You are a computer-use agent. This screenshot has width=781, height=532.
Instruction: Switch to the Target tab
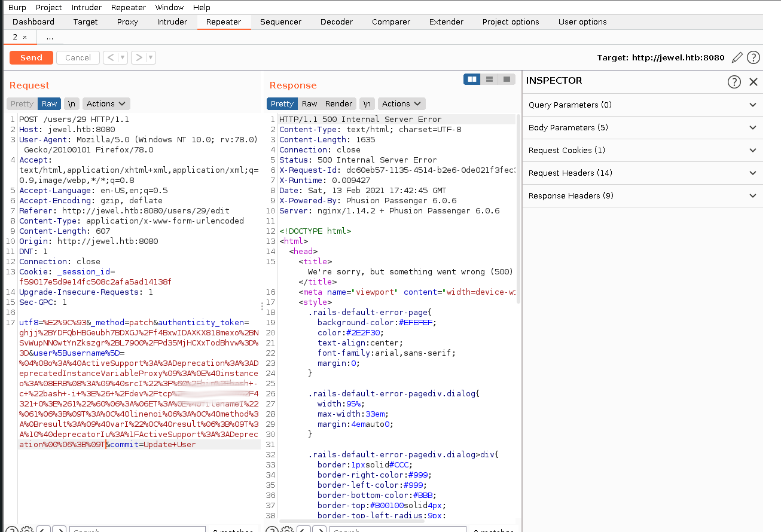pos(86,22)
